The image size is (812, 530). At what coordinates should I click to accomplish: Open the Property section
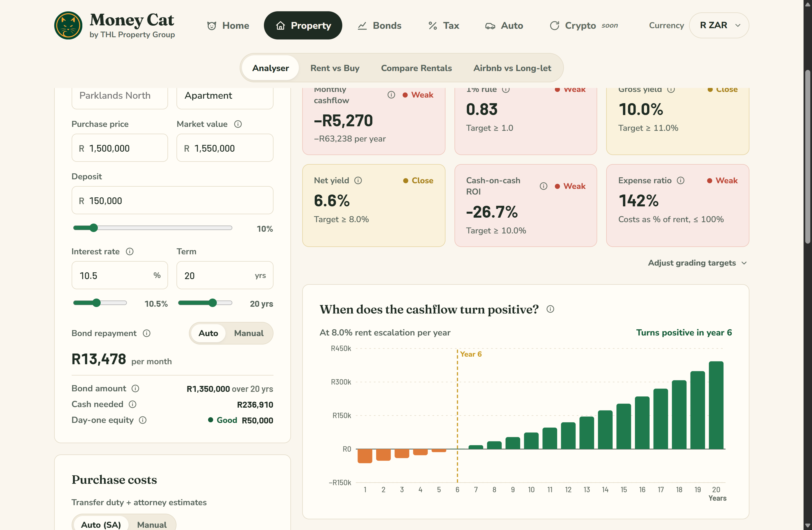tap(303, 26)
